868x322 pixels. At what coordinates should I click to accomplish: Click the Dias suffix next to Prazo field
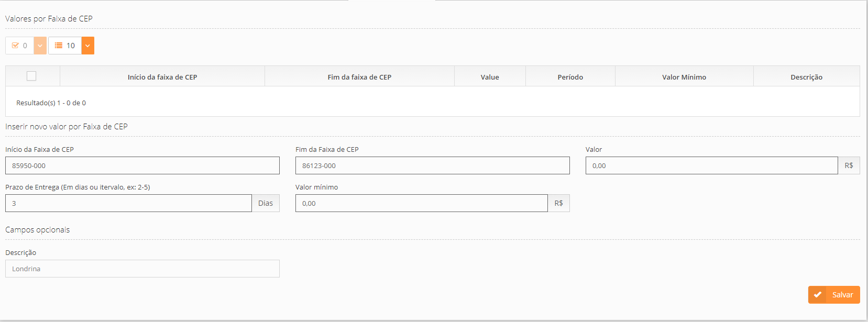pos(266,203)
